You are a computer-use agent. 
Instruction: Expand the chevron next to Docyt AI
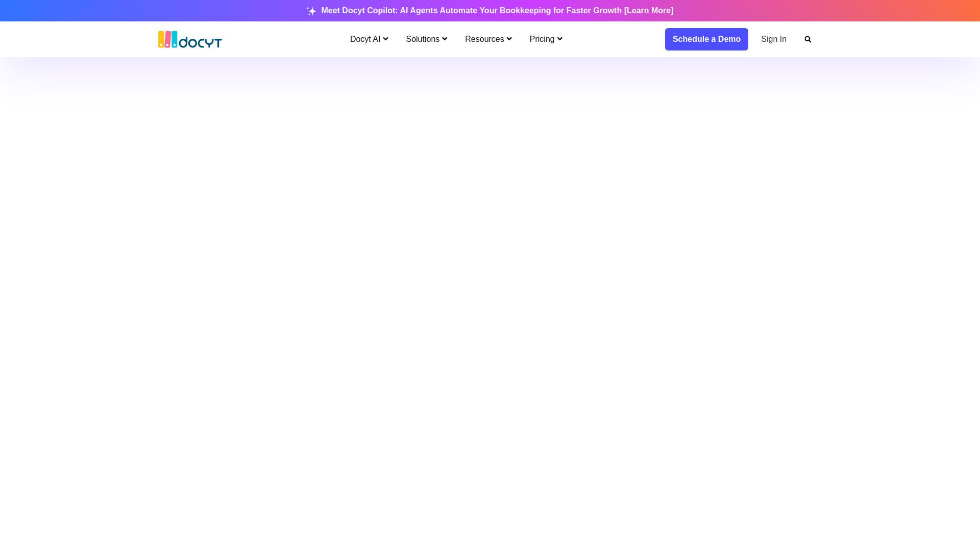(385, 39)
